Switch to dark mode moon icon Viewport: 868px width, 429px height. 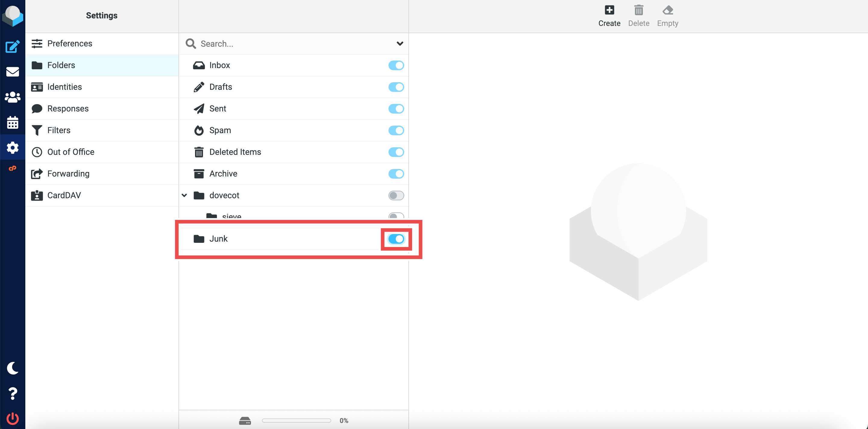(x=12, y=368)
